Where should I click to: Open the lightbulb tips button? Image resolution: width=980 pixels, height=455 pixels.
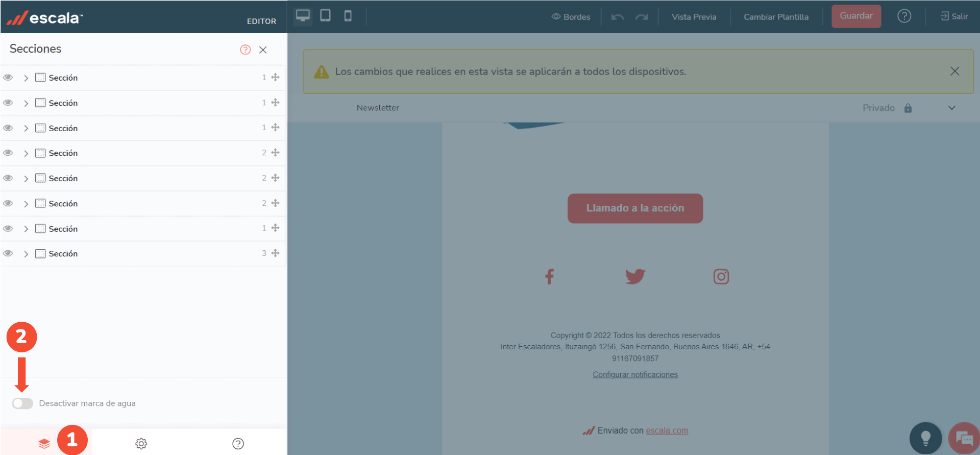coord(925,438)
